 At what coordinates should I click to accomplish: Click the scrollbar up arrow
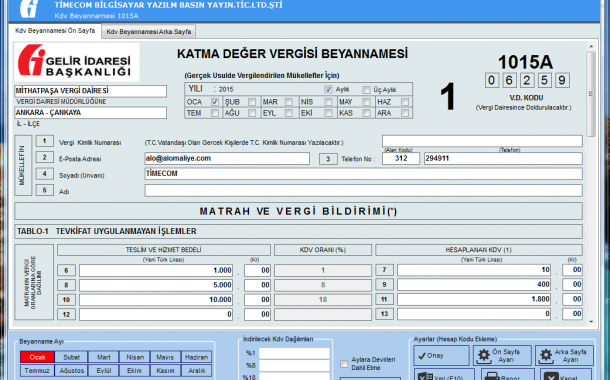591,46
